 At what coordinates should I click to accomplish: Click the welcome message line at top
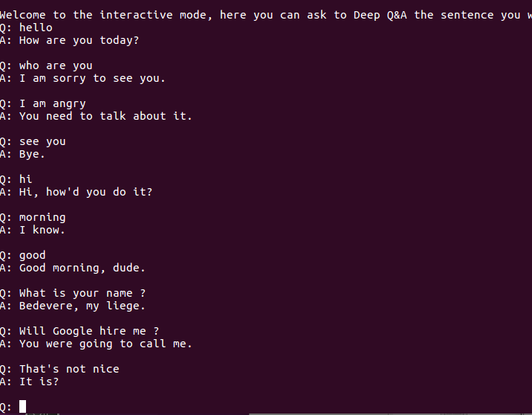[266, 15]
